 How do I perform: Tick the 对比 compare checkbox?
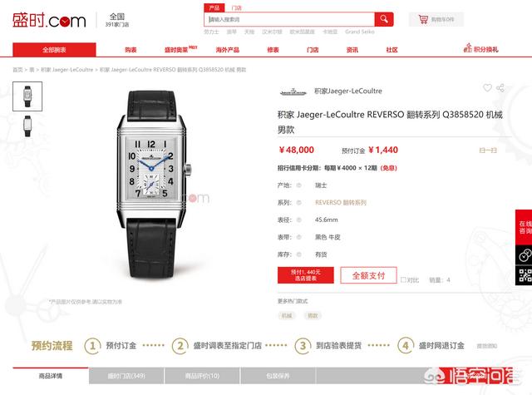pos(403,280)
